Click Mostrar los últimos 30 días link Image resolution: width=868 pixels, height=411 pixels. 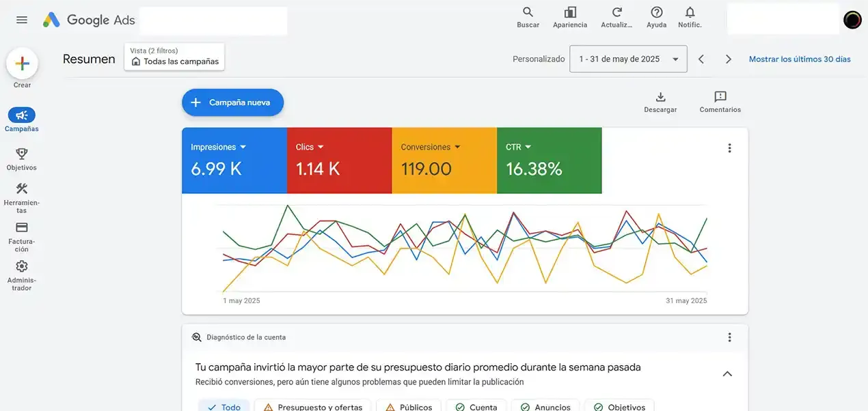point(800,59)
